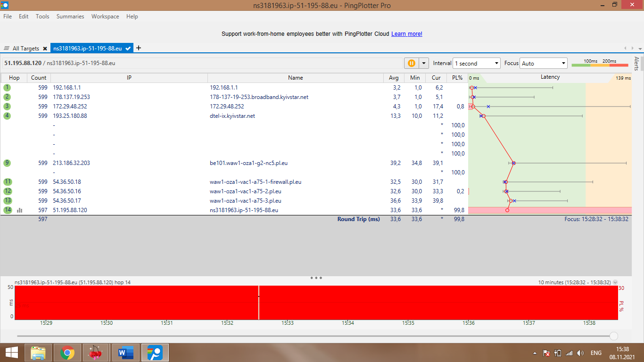
Task: Open the Tools menu
Action: [x=42, y=16]
